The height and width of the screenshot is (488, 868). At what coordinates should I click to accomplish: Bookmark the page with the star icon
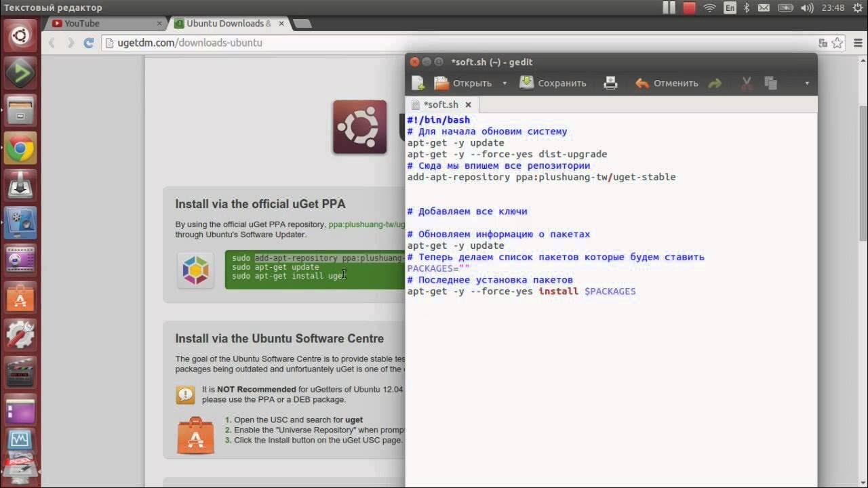pos(837,43)
